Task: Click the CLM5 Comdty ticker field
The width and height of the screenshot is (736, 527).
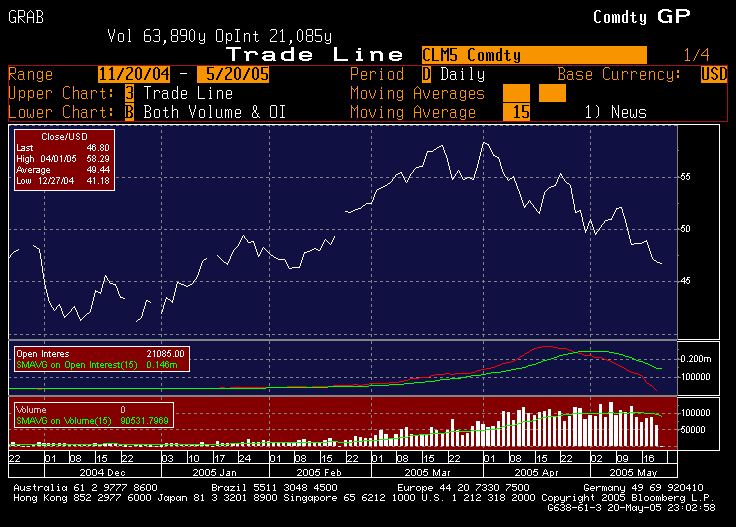Action: [533, 55]
